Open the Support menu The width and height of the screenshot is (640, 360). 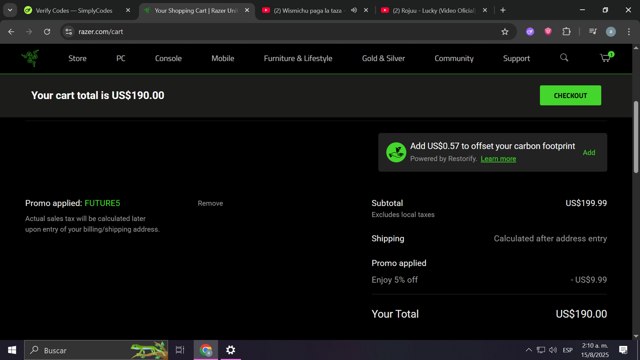pos(516,58)
